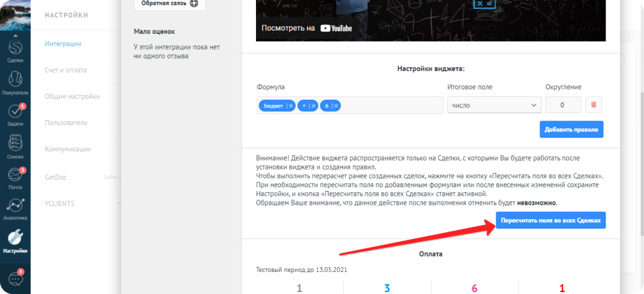This screenshot has width=644, height=294.
Task: Go to Задачи in sidebar
Action: (x=15, y=114)
